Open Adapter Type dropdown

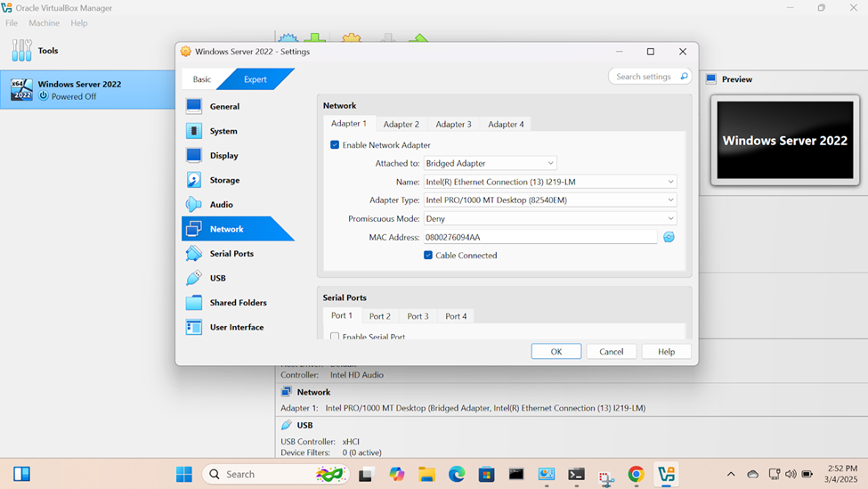(x=549, y=200)
